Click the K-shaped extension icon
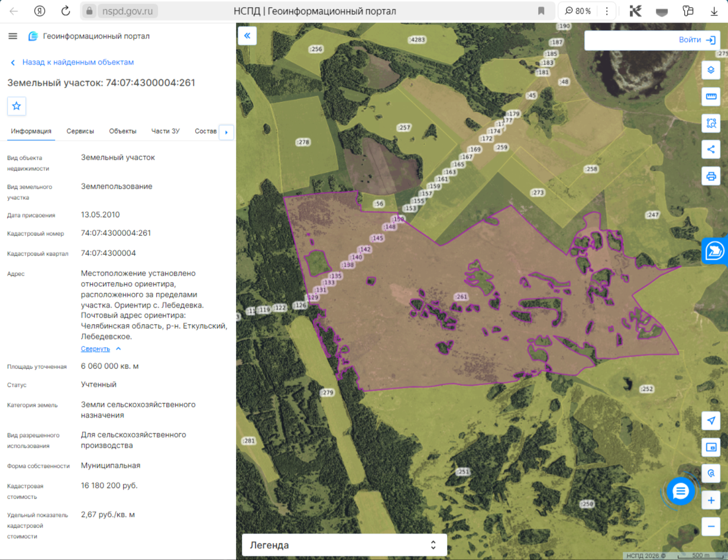 click(x=636, y=11)
